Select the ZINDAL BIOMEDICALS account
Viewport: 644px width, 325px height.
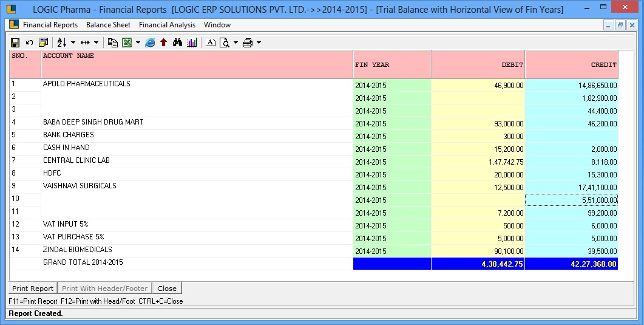click(78, 249)
